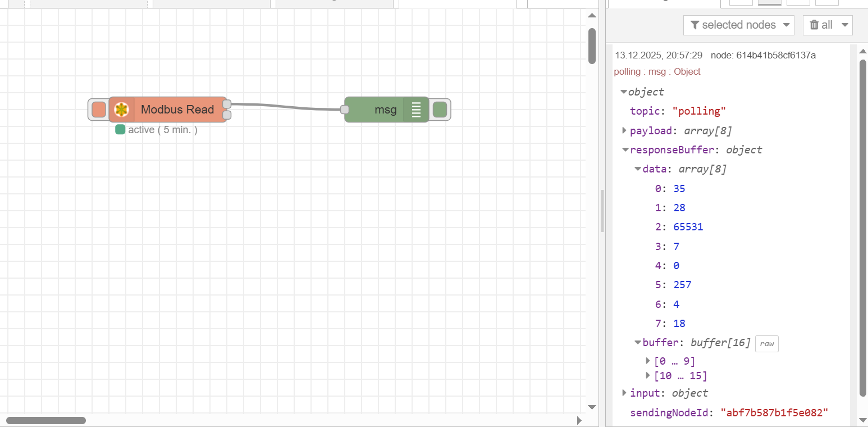Click the 'polling : msg : Object' link
Image resolution: width=868 pixels, height=427 pixels.
(657, 71)
